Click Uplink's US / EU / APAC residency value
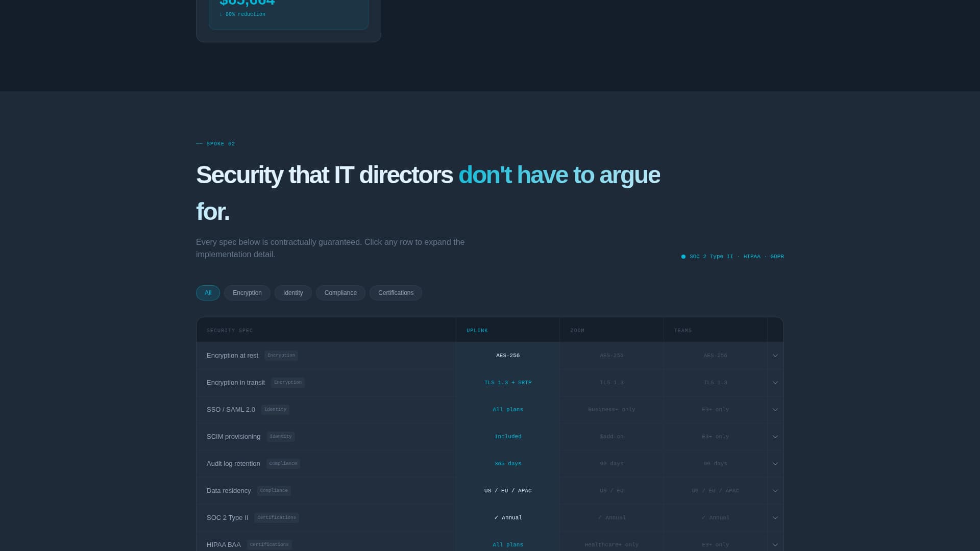Image resolution: width=980 pixels, height=551 pixels. [508, 491]
